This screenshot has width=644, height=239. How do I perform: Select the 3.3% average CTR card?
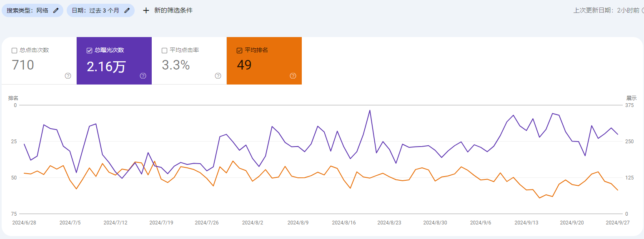189,61
